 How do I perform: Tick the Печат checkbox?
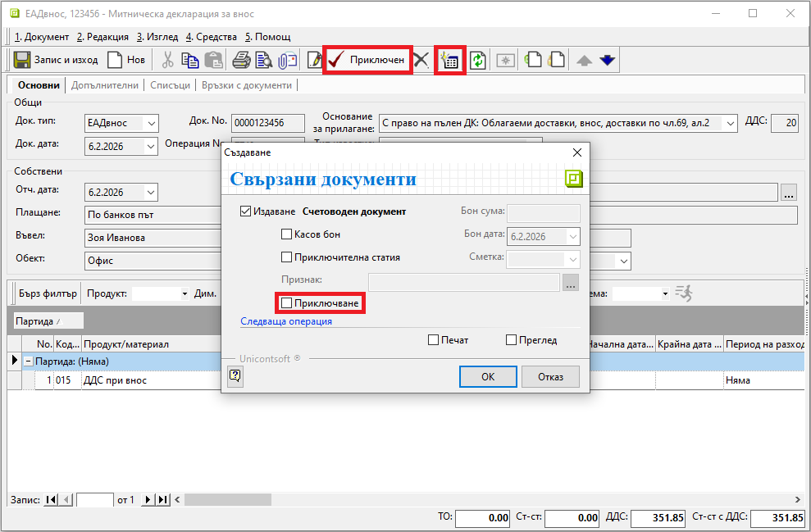tap(434, 340)
